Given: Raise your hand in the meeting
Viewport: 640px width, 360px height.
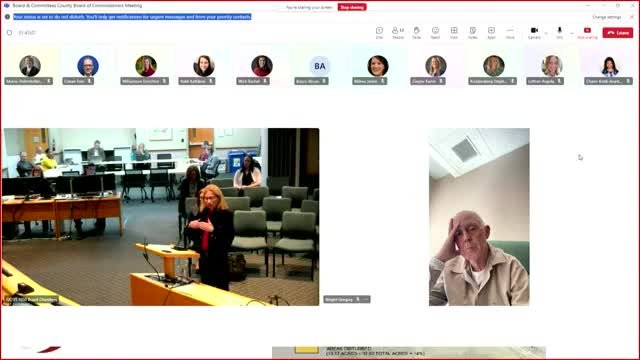Looking at the screenshot, I should [x=416, y=33].
